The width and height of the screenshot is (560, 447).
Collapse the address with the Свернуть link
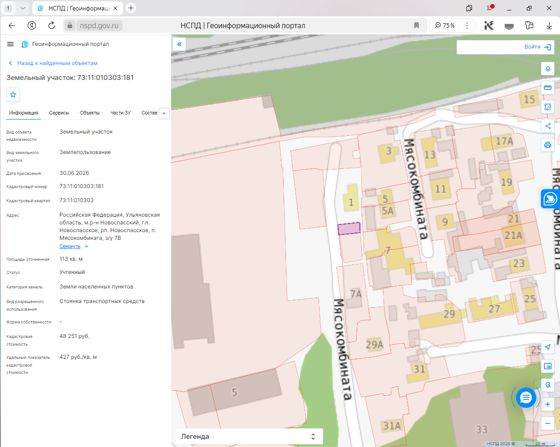point(70,246)
